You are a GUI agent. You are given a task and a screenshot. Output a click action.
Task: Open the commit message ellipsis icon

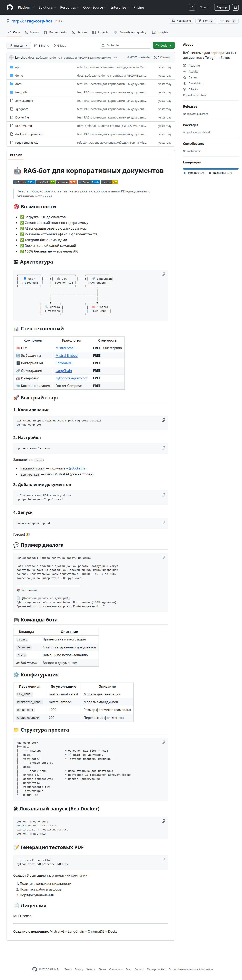coord(115,57)
